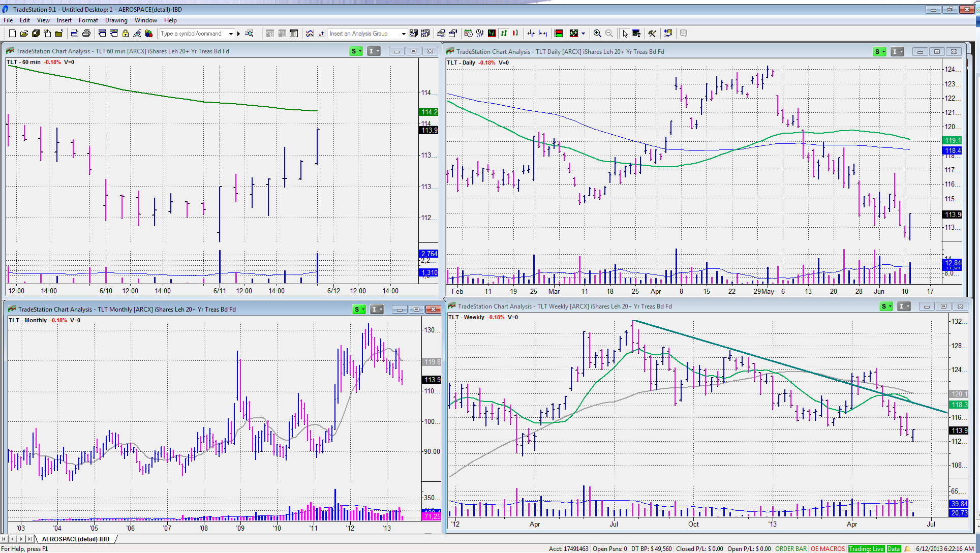The width and height of the screenshot is (980, 553).
Task: Click the Insert Strategy arrows icon
Action: [x=321, y=34]
